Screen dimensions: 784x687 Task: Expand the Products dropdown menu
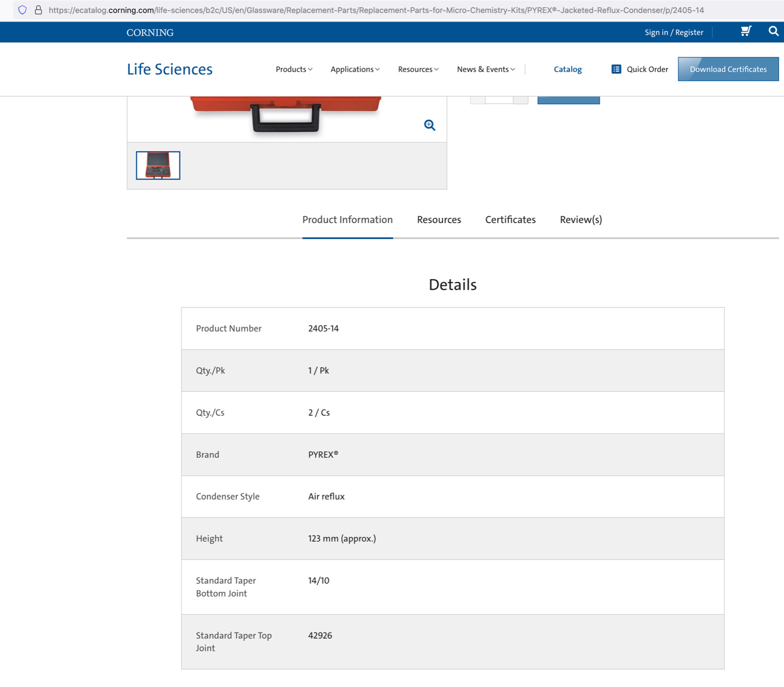(294, 69)
